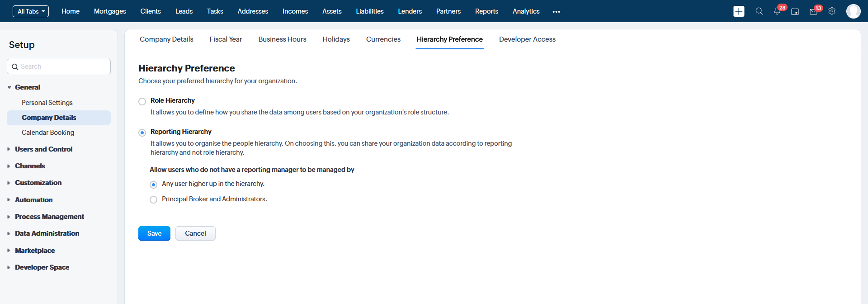The width and height of the screenshot is (868, 304).
Task: Click the Save button
Action: [154, 233]
